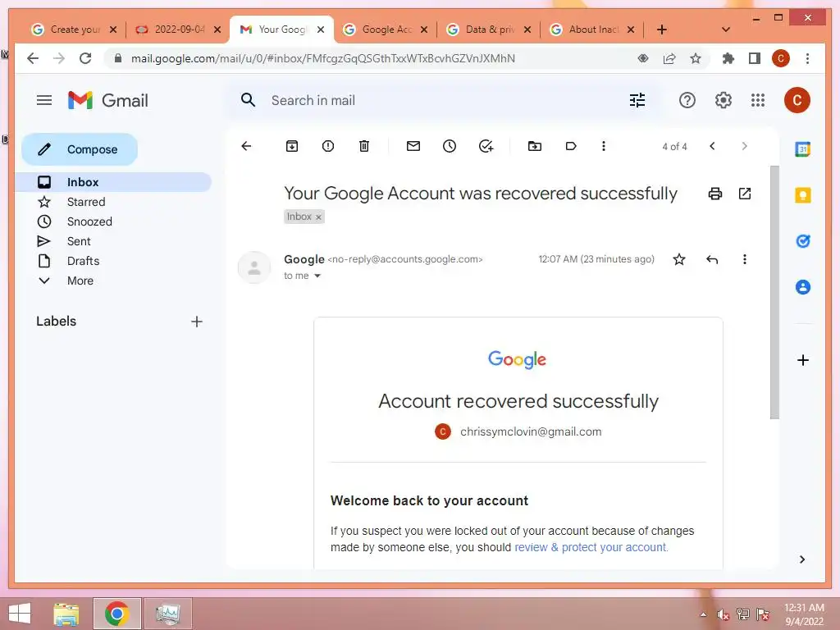This screenshot has width=840, height=630.
Task: Hide the side panel chevron
Action: [801, 559]
